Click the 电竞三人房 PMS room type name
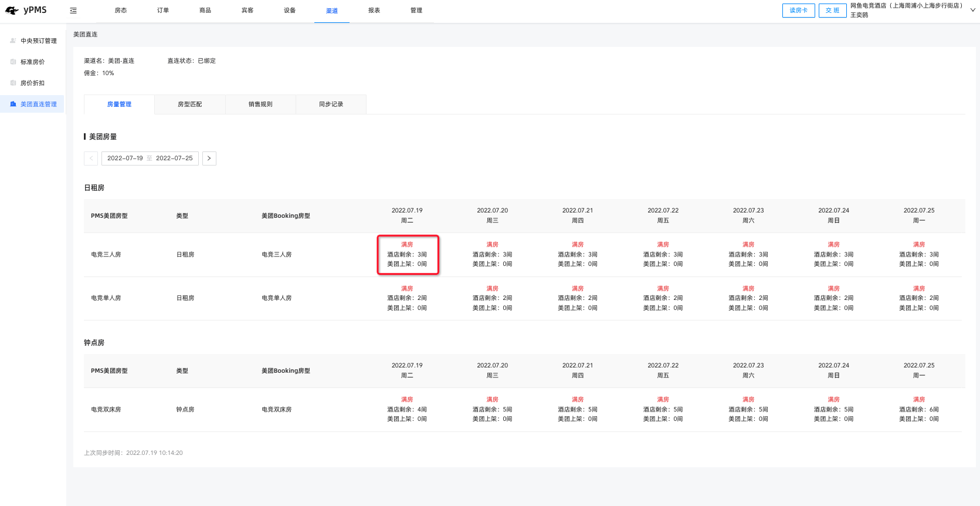This screenshot has width=980, height=506. 106,255
